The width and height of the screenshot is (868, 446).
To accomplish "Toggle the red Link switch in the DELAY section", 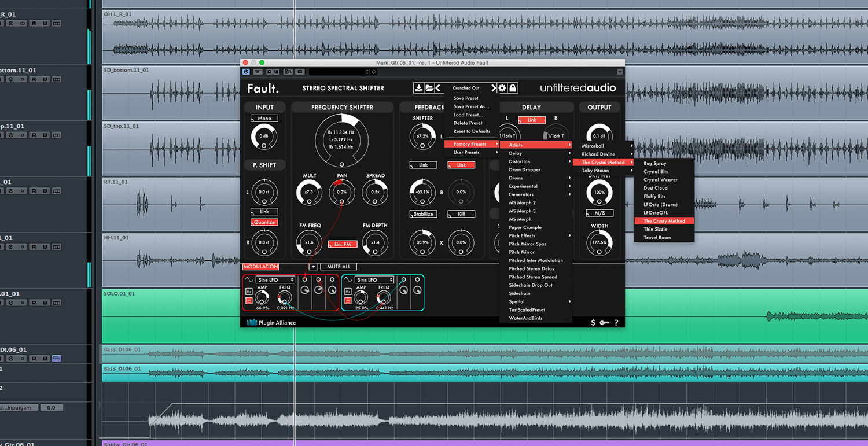I will 532,120.
